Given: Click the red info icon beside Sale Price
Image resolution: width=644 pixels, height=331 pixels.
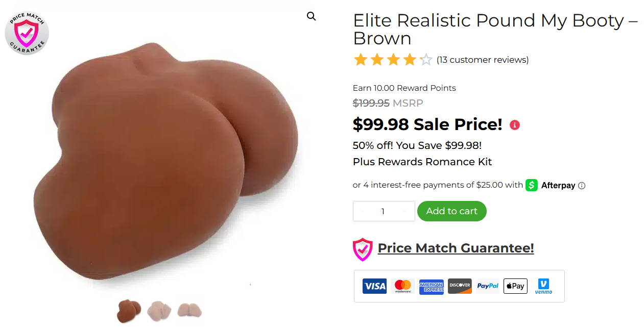Looking at the screenshot, I should [515, 125].
